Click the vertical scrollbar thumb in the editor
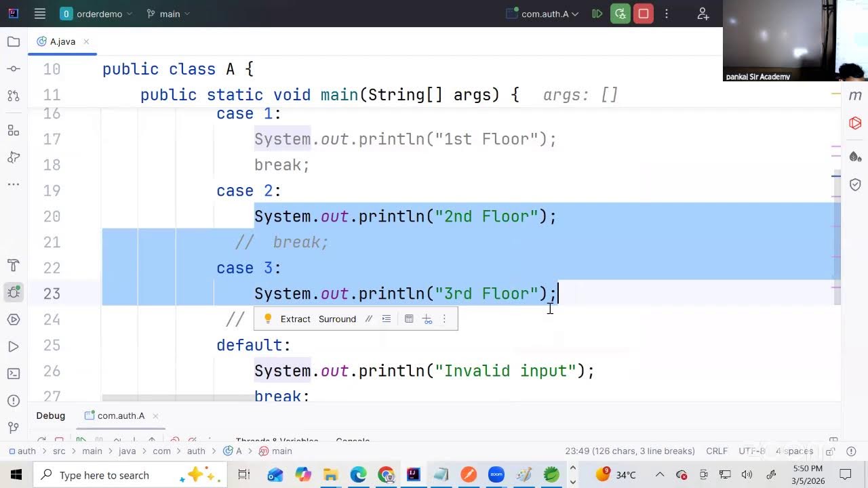Screen dimensions: 868x488 point(837,237)
